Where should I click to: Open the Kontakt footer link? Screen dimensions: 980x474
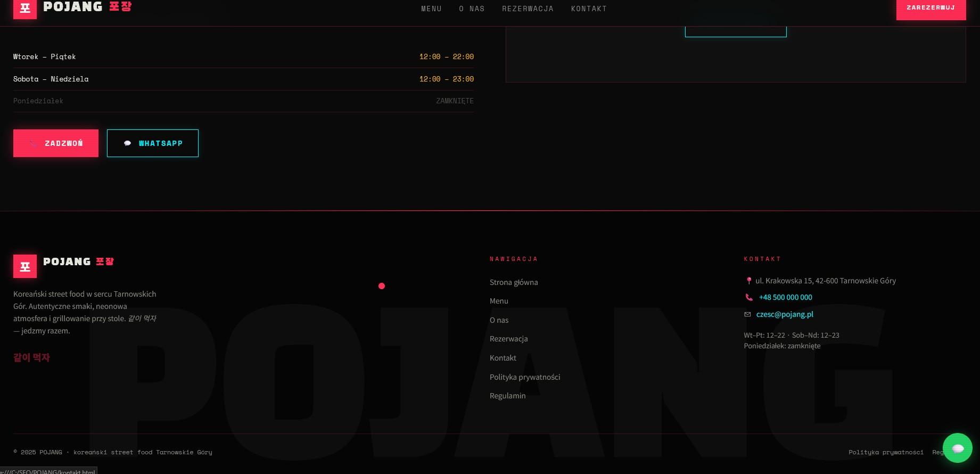pyautogui.click(x=503, y=358)
